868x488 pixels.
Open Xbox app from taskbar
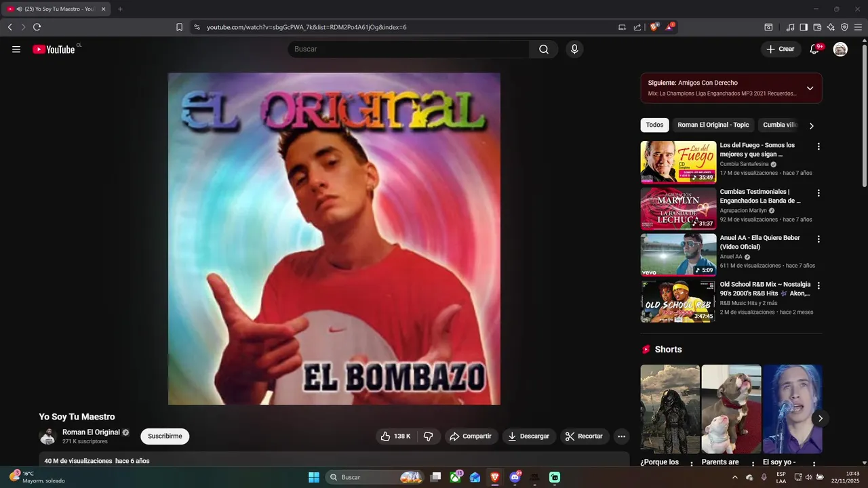coord(456,477)
